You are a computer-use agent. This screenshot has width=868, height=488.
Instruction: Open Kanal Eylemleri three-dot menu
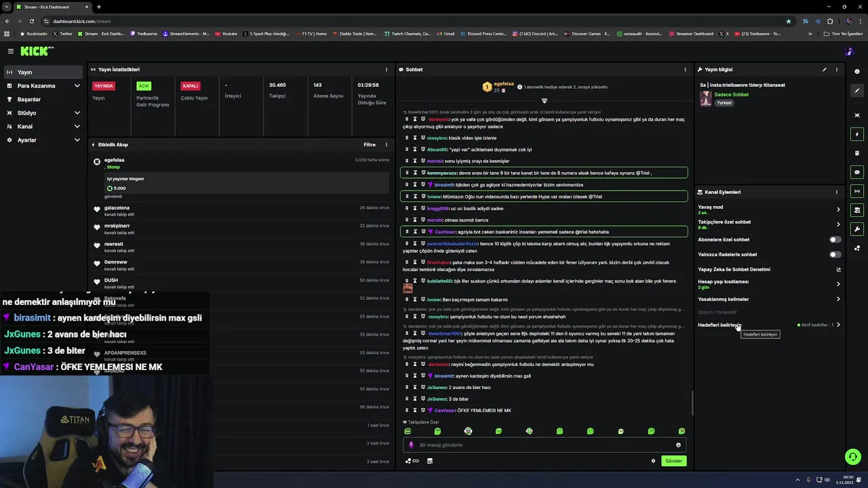tap(837, 192)
